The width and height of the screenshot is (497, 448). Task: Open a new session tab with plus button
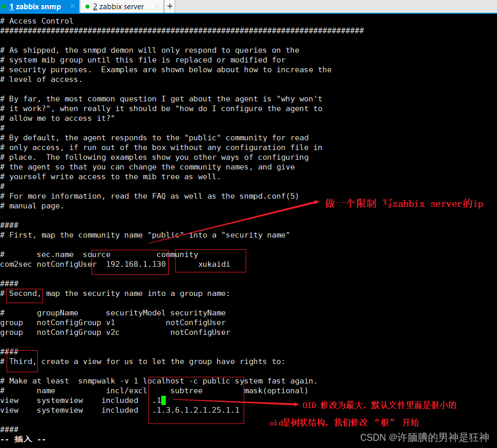pos(170,6)
